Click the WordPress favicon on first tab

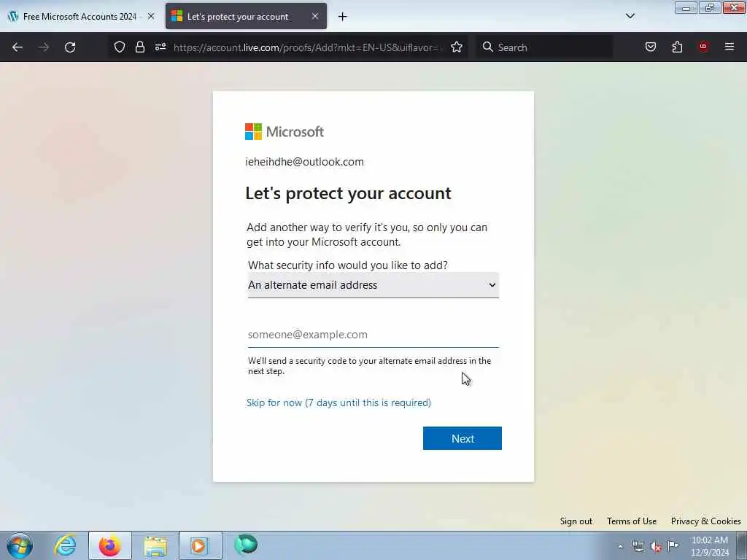click(13, 16)
